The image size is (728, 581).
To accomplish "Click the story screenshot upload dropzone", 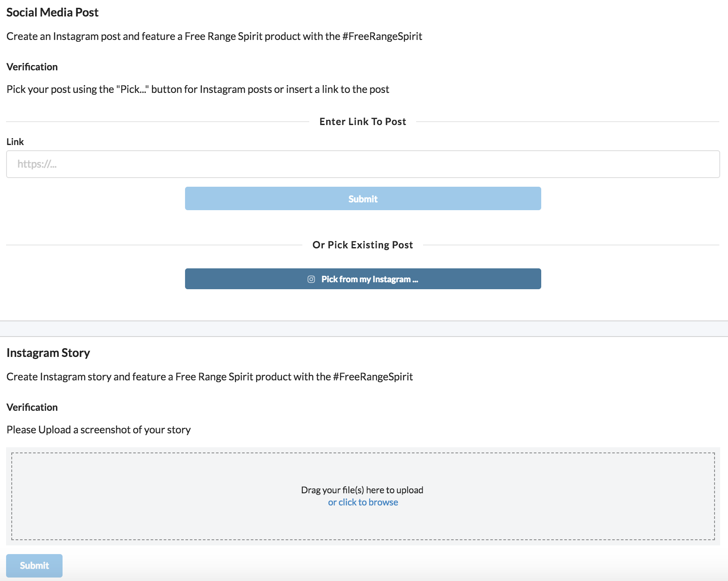I will point(363,496).
